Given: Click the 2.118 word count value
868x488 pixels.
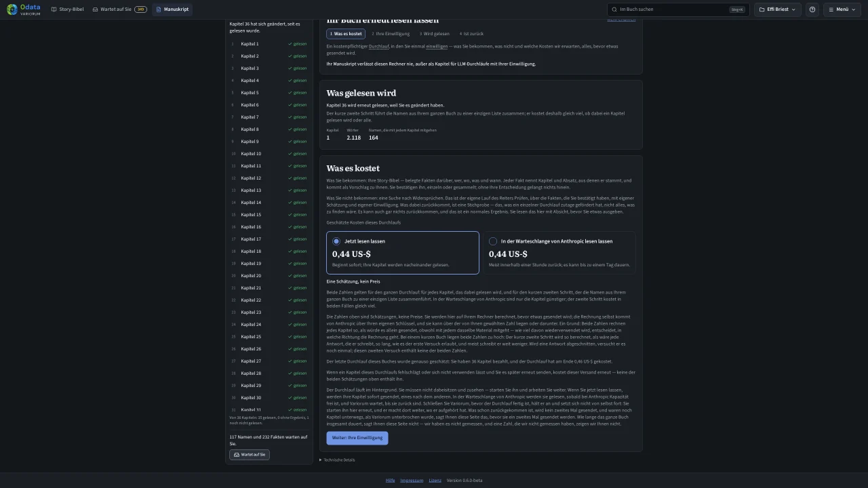Looking at the screenshot, I should click(353, 138).
